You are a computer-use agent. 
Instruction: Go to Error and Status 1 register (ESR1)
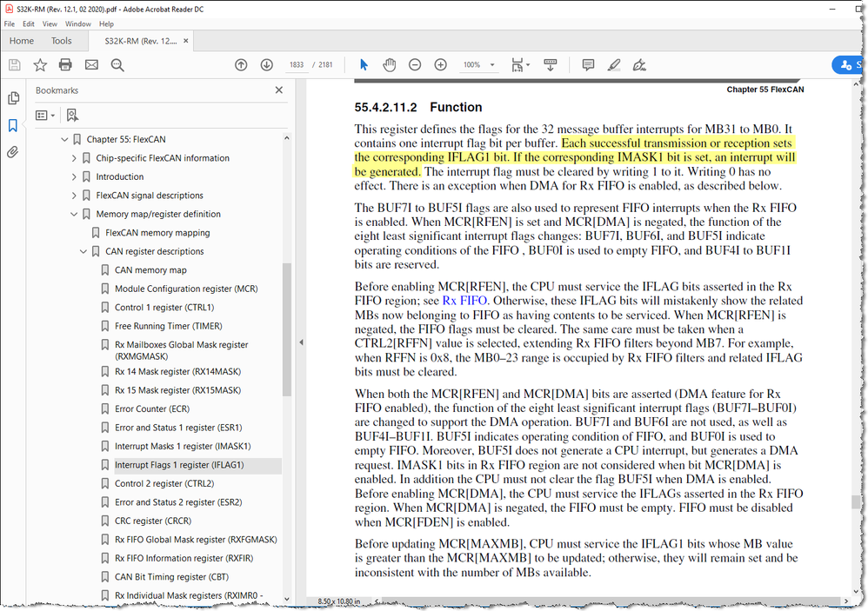pyautogui.click(x=178, y=428)
